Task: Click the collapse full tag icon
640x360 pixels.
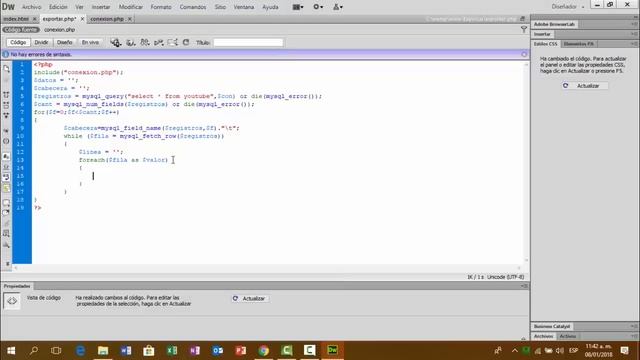Action: pos(6,95)
